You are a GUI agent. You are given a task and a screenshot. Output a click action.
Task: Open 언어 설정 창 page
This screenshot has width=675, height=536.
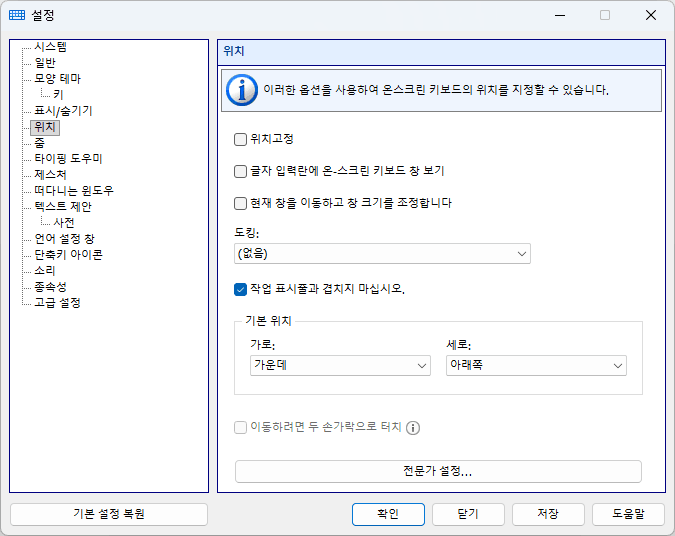click(65, 239)
